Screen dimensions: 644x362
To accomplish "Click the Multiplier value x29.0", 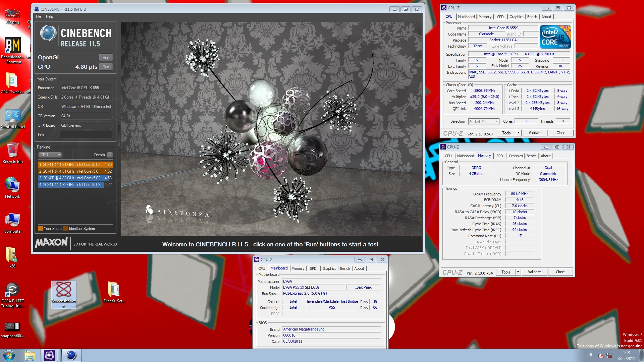I will point(485,97).
